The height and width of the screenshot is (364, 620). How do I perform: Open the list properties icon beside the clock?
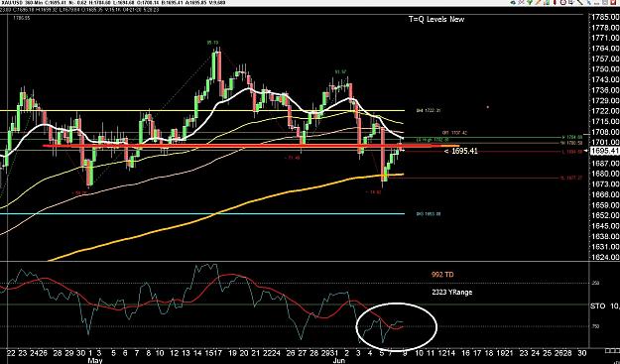[x=571, y=2]
